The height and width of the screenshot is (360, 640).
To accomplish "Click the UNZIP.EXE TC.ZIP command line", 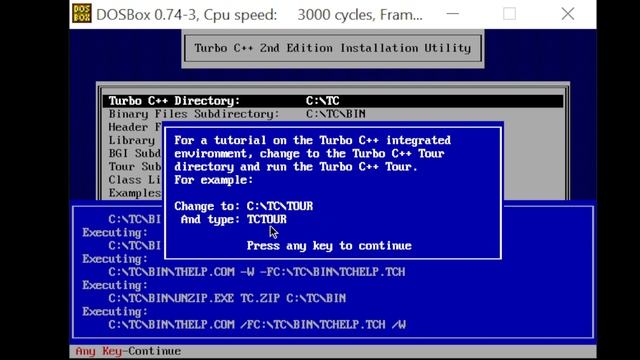I will [x=227, y=298].
